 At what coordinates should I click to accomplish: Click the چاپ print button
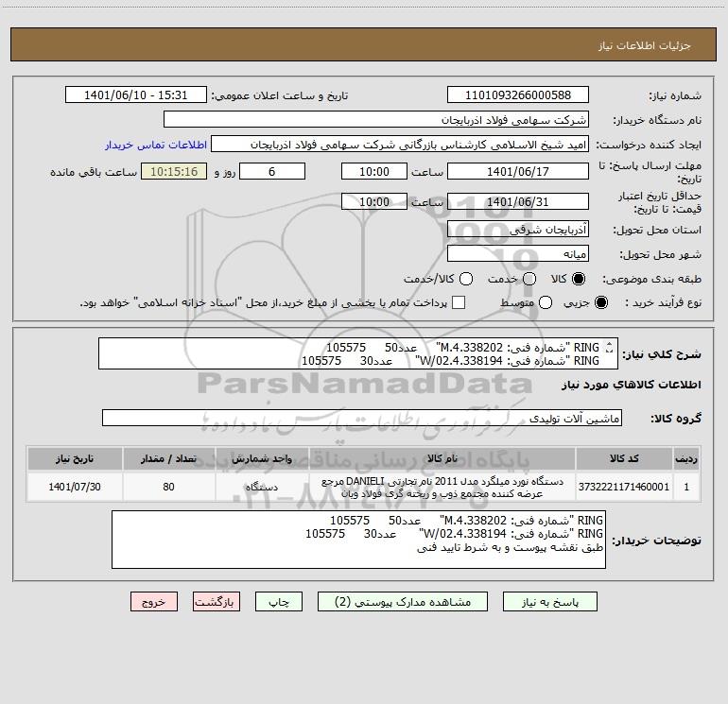pos(279,602)
